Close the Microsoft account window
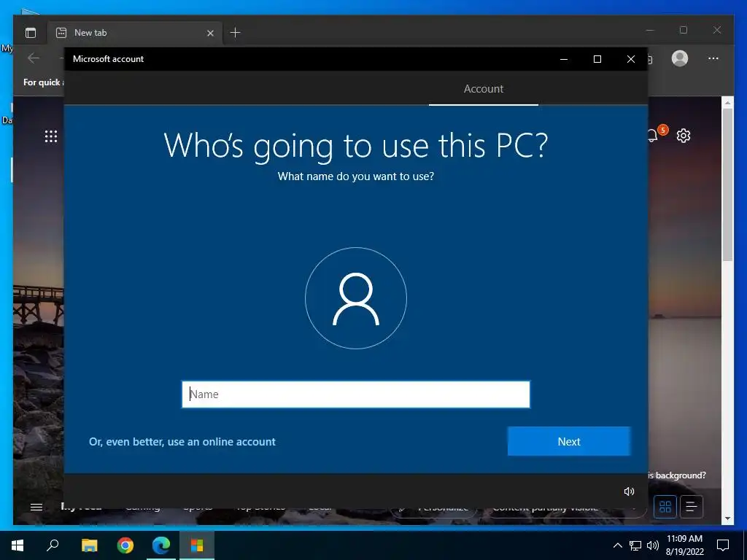 tap(631, 59)
